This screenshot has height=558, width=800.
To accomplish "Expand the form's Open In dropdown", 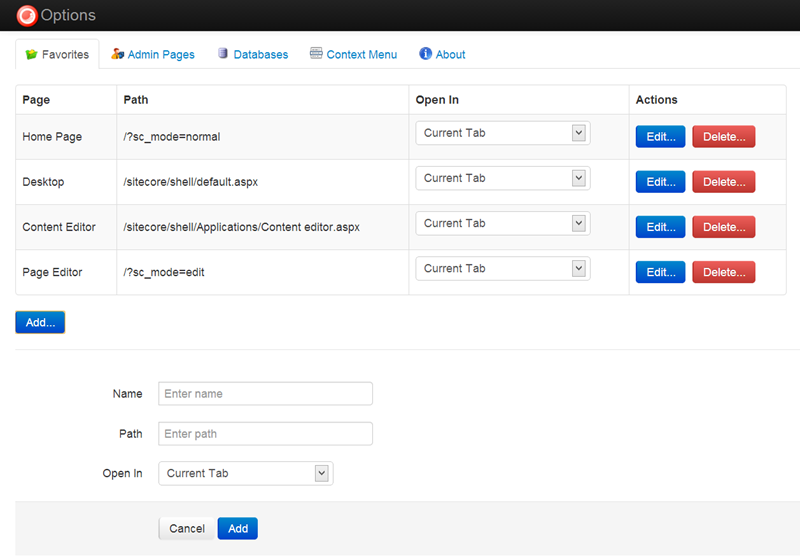I will [x=245, y=473].
